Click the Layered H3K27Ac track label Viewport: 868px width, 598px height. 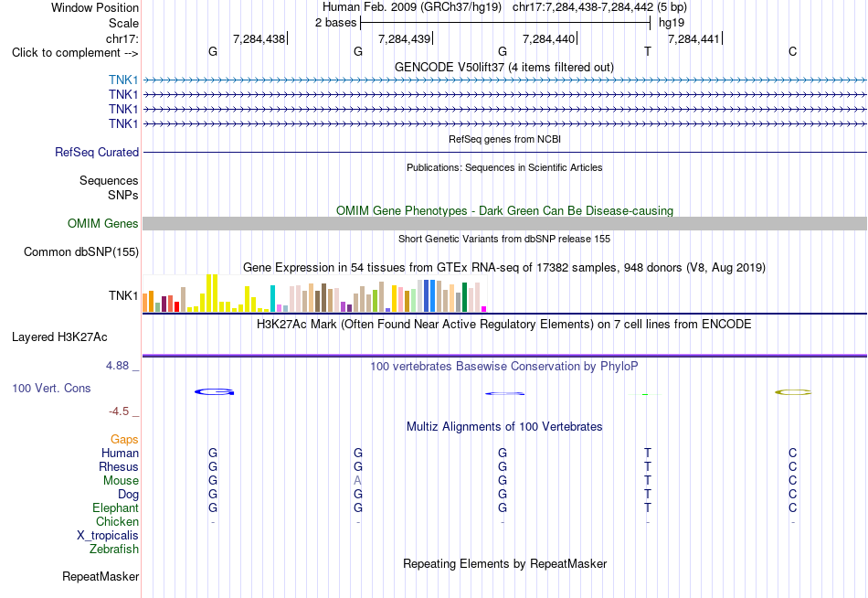(x=59, y=337)
